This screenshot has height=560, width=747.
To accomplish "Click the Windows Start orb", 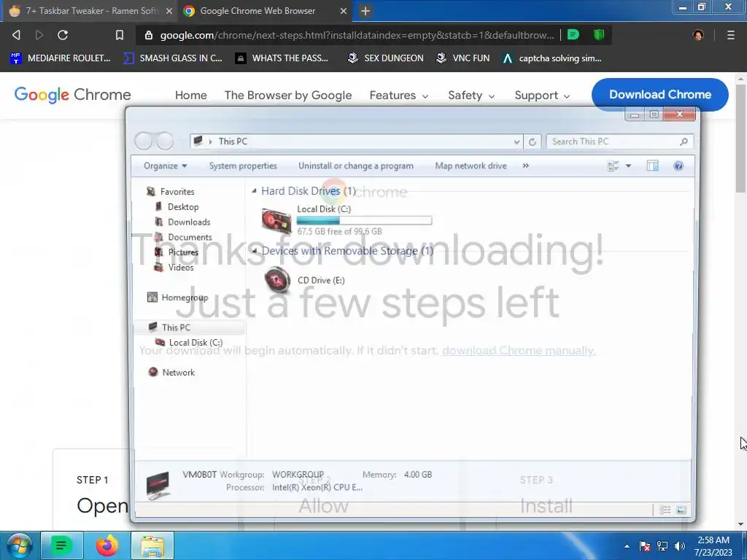I will tap(20, 545).
